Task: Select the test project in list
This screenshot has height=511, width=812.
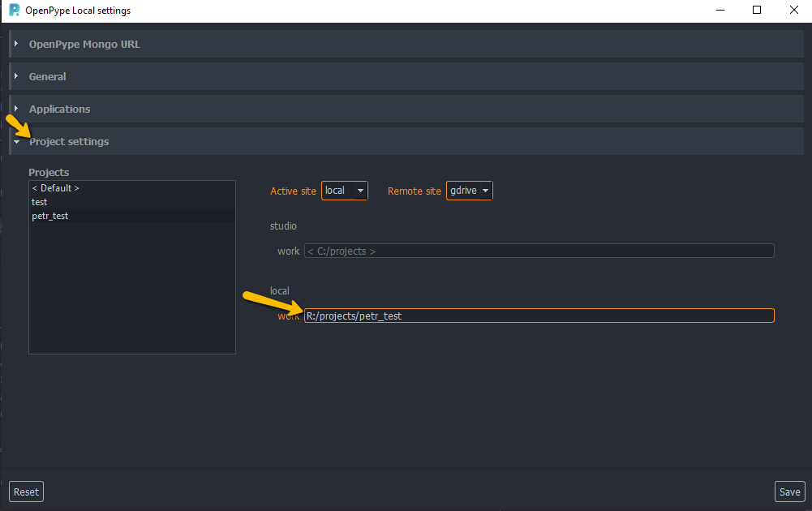Action: pos(40,202)
